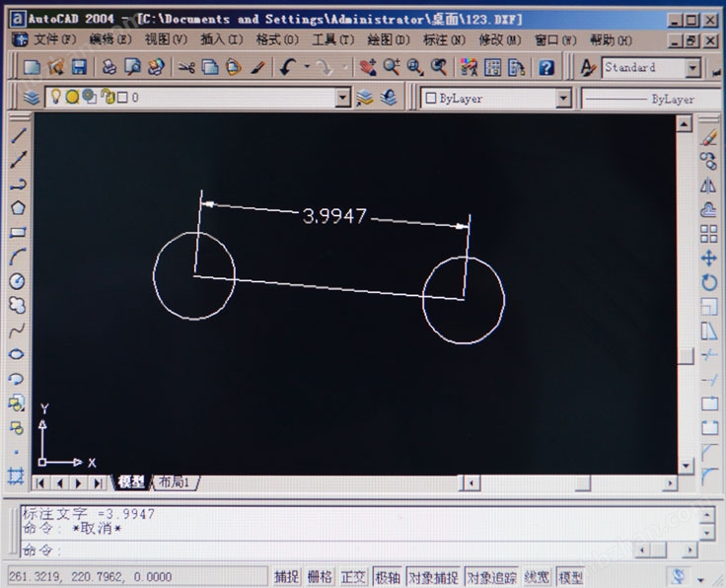This screenshot has height=588, width=726.
Task: Select the Move tool in modify toolbar
Action: (x=708, y=258)
